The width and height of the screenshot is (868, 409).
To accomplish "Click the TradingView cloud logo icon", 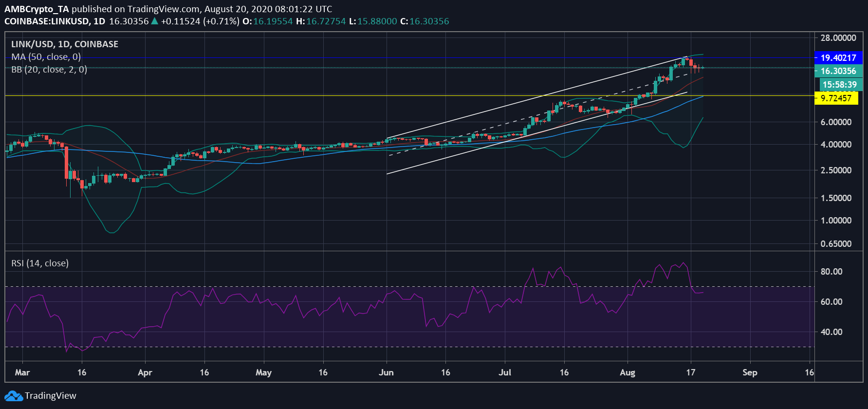I will (14, 396).
